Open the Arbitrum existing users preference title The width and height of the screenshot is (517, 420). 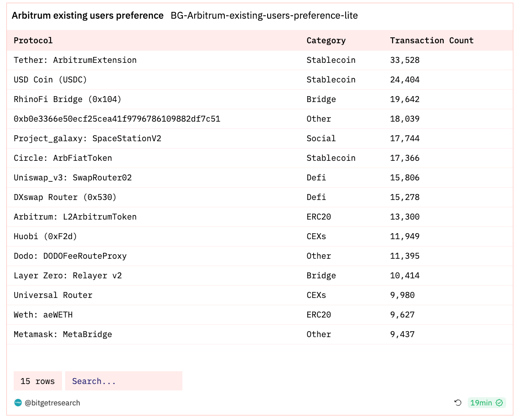point(88,15)
